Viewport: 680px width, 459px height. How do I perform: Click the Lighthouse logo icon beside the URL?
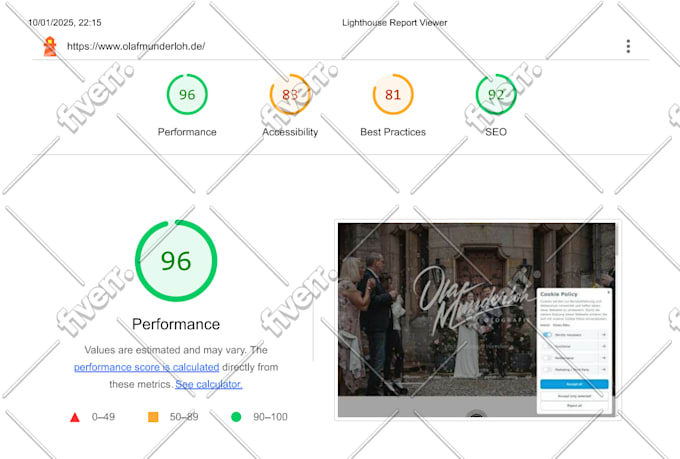[x=50, y=46]
